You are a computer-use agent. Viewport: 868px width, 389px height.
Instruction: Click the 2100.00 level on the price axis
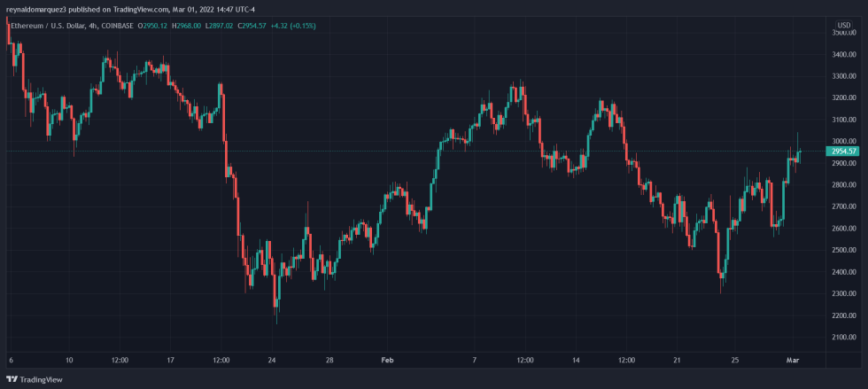pyautogui.click(x=843, y=338)
